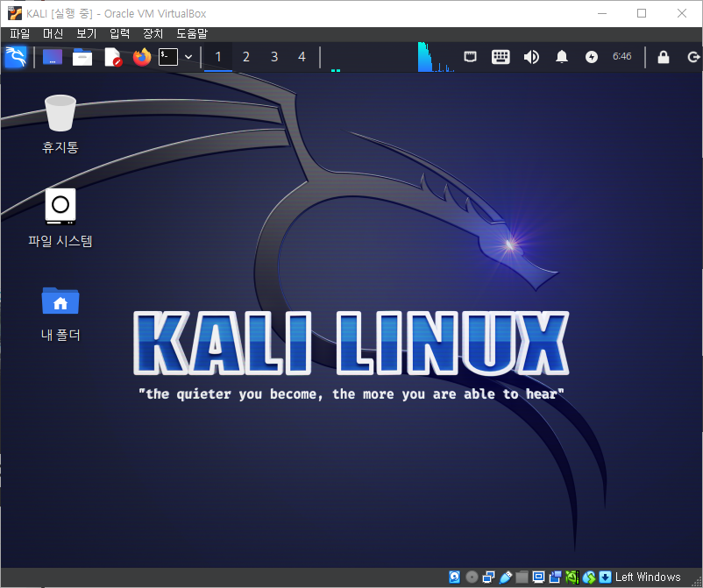This screenshot has height=588, width=703.
Task: Click the 6:46 clock
Action: 621,56
